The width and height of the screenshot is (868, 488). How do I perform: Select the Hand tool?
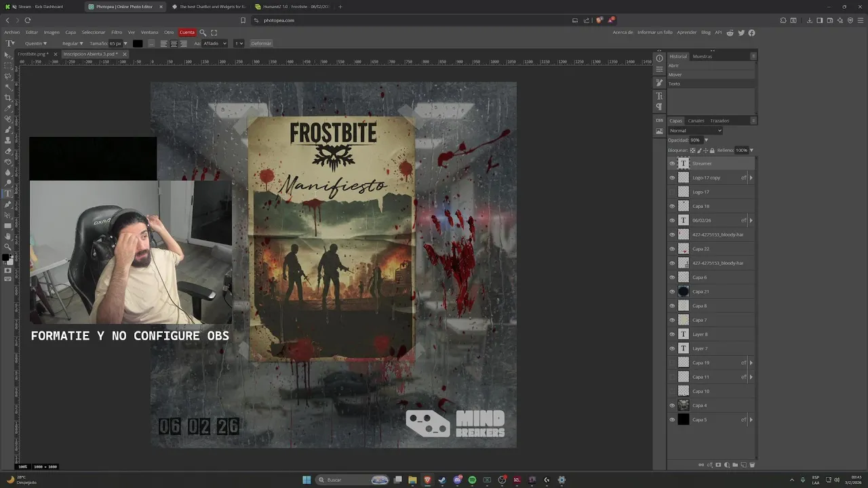tap(8, 236)
